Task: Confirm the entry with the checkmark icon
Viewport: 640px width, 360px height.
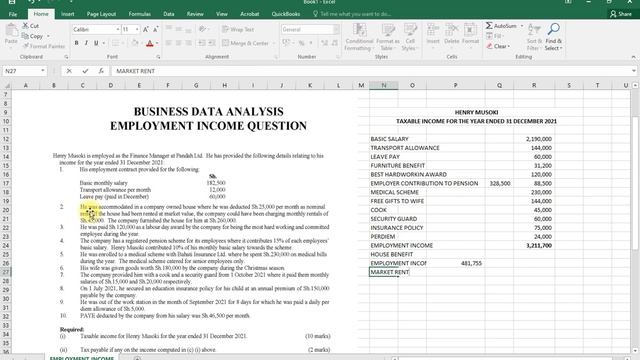Action: [x=85, y=71]
